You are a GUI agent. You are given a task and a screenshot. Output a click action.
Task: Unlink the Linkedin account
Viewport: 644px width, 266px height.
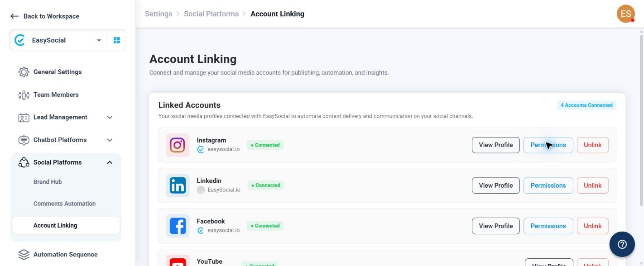pos(592,185)
